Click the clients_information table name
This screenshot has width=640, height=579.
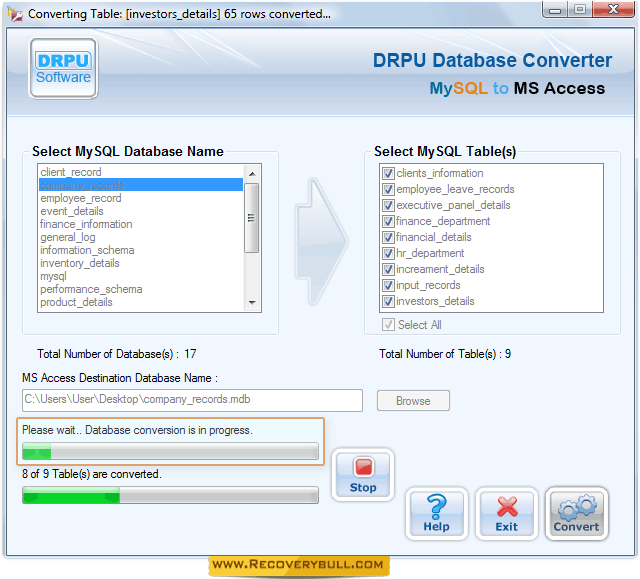[x=440, y=173]
